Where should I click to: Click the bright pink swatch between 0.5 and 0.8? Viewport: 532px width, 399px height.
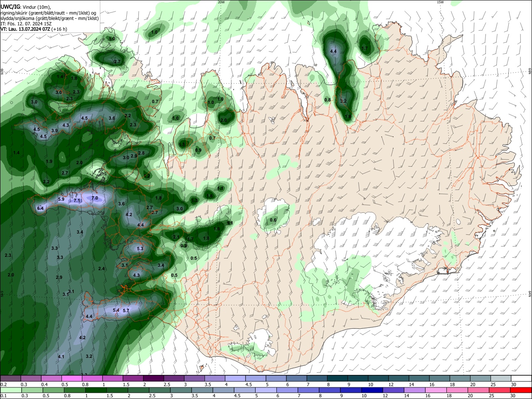[x=71, y=378]
